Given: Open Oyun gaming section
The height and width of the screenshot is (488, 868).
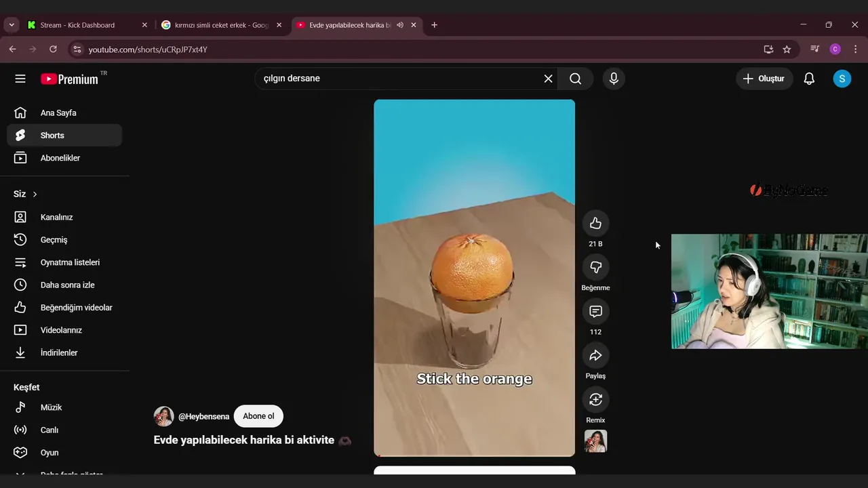Looking at the screenshot, I should tap(64, 453).
